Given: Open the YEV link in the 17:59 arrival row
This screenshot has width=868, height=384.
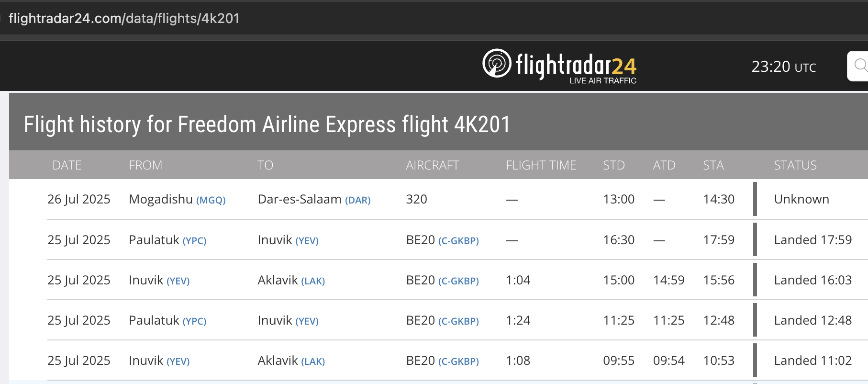Looking at the screenshot, I should point(307,241).
